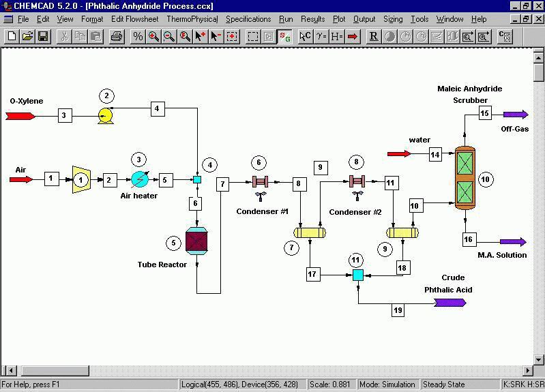Click the M.A. Solution purple product arrow
This screenshot has height=392, width=545.
tap(513, 242)
